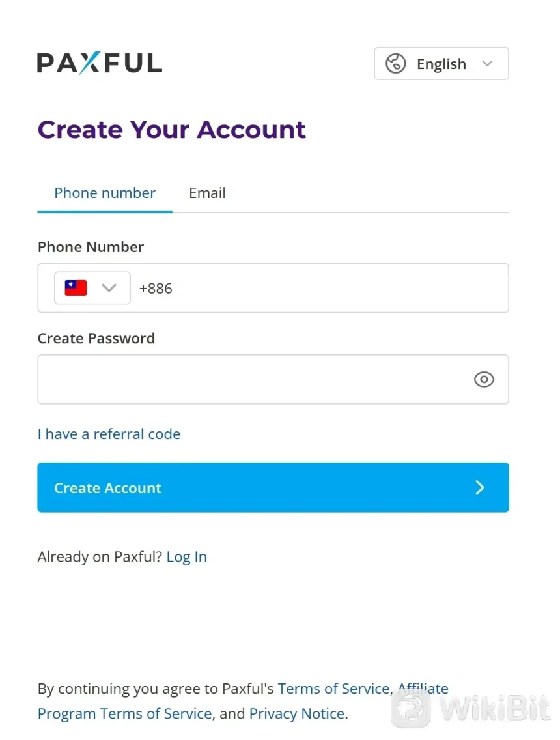Switch to the Phone number tab
Viewport: 560px width, 740px height.
pyautogui.click(x=105, y=193)
